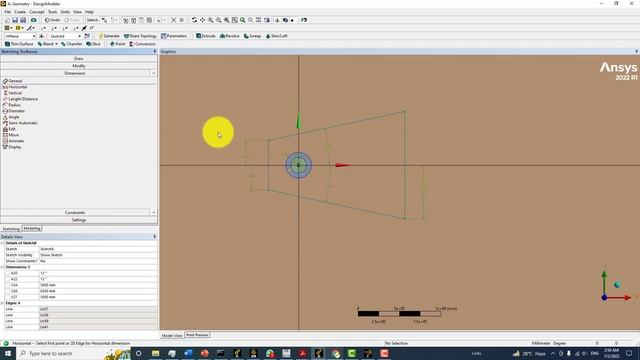640x360 pixels.
Task: Select the Point tool
Action: click(x=118, y=44)
